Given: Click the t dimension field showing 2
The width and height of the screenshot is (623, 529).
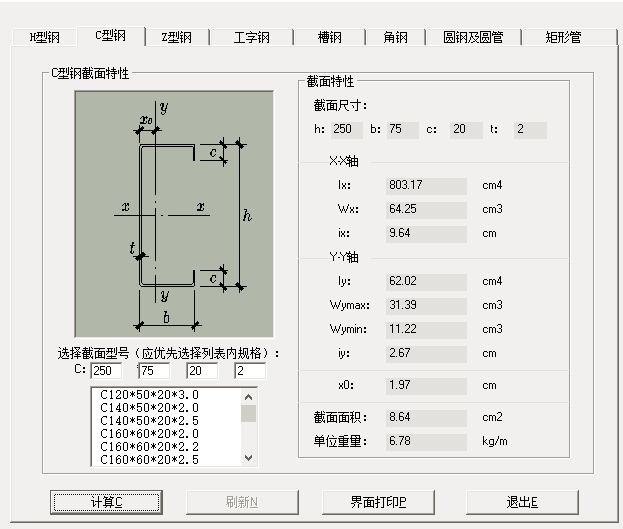Looking at the screenshot, I should (x=530, y=130).
